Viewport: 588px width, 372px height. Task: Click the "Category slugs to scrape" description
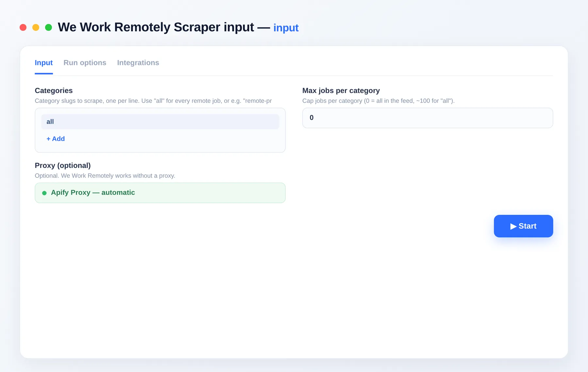(153, 101)
